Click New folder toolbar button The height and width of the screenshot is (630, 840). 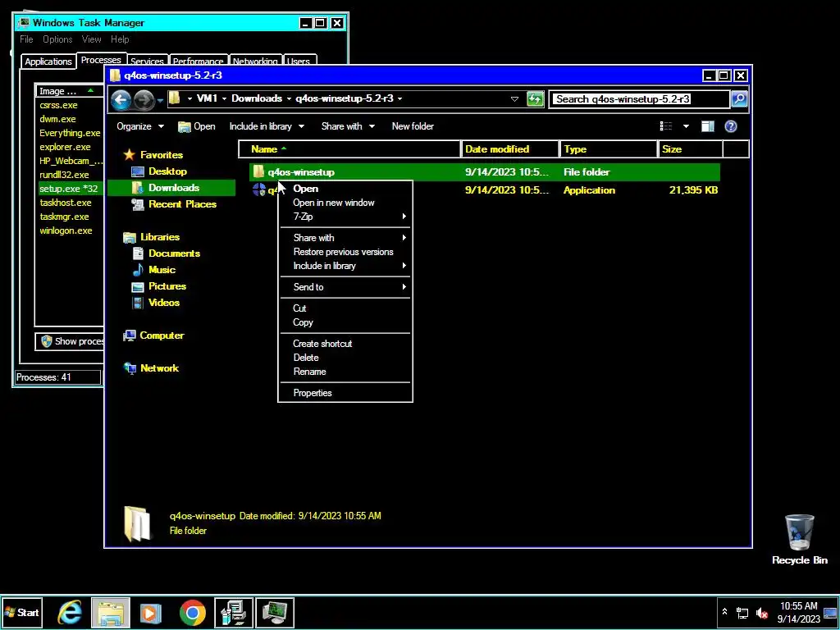413,126
